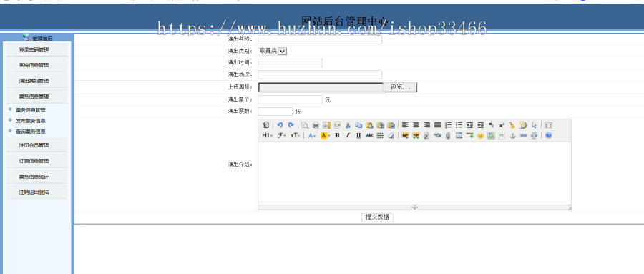The width and height of the screenshot is (644, 274).
Task: Redo the last edit in the editor
Action: tap(291, 125)
